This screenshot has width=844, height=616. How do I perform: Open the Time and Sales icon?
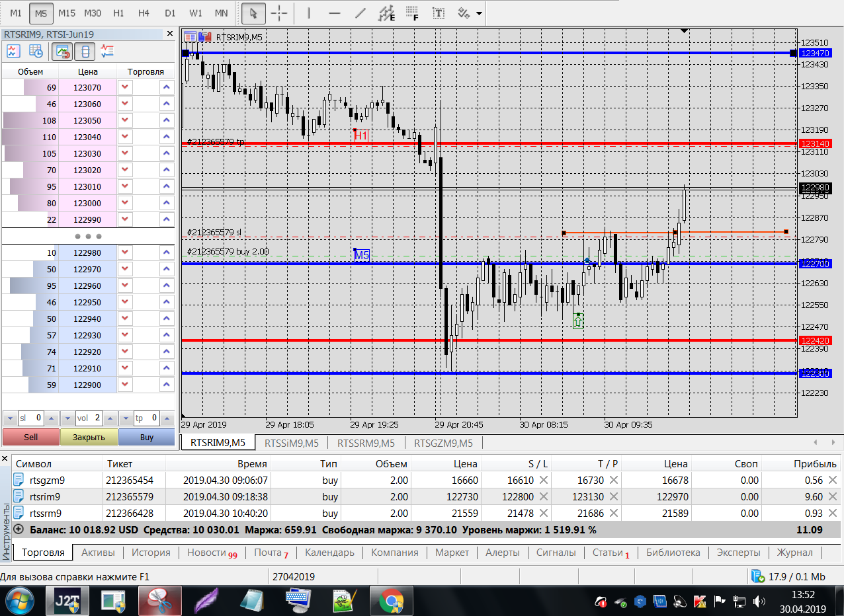pos(36,51)
